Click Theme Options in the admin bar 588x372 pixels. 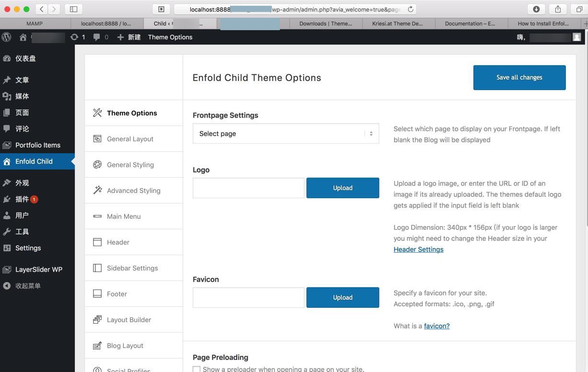[170, 37]
